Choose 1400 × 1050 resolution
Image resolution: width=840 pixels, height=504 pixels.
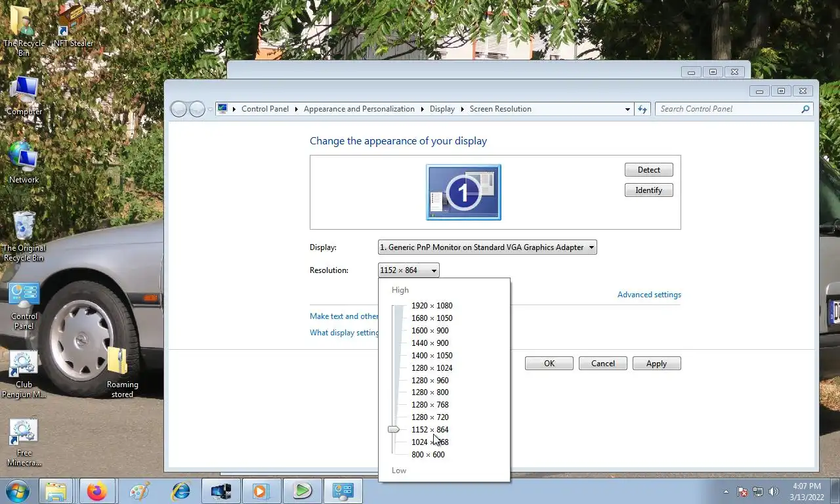click(432, 356)
